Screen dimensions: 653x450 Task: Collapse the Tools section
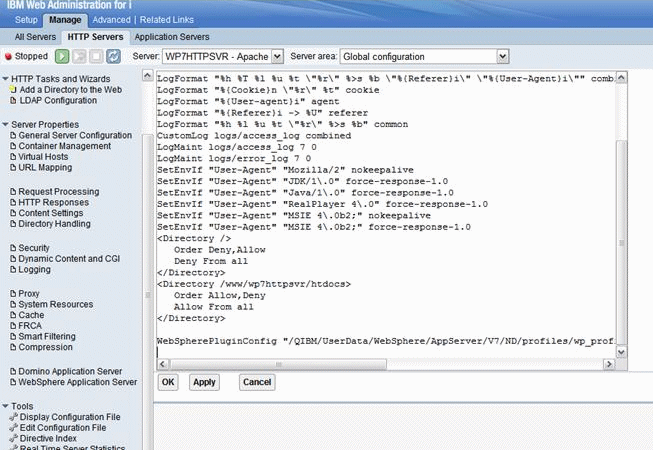coord(5,406)
